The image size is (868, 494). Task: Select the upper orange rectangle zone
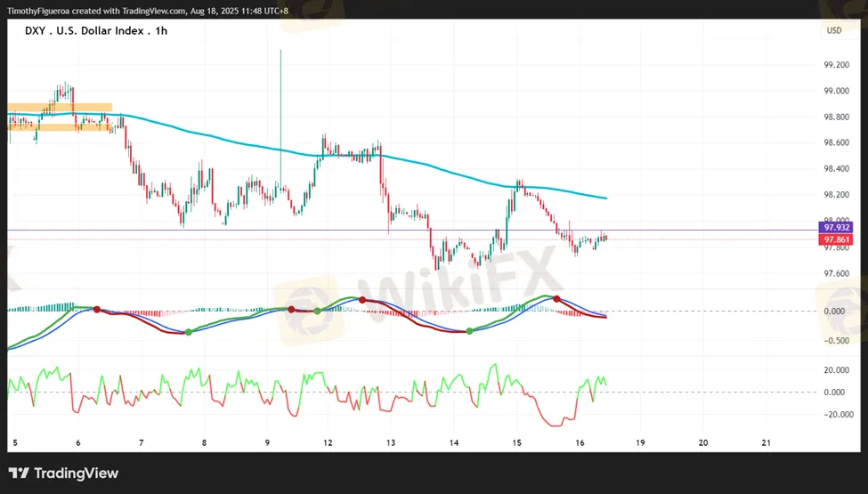[x=60, y=108]
